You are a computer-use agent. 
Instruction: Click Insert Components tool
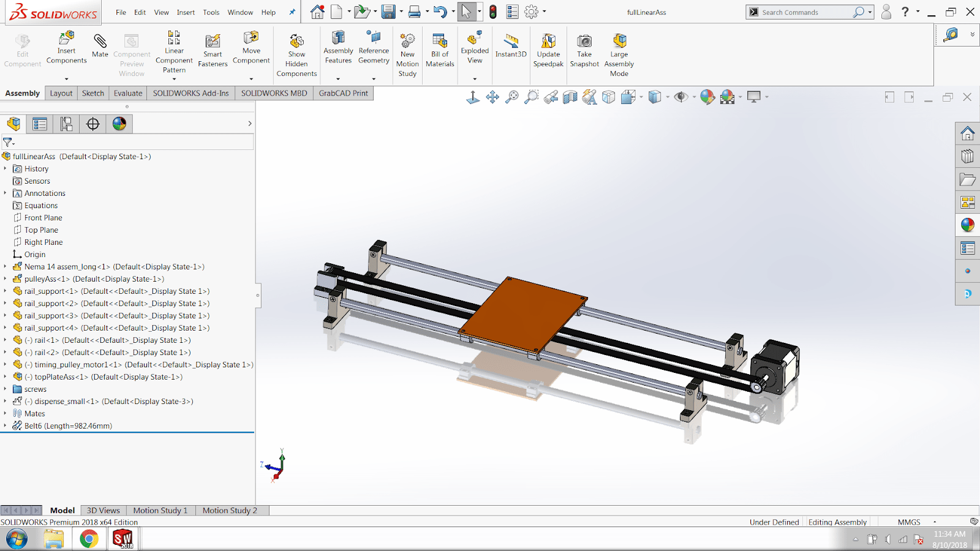tap(66, 48)
